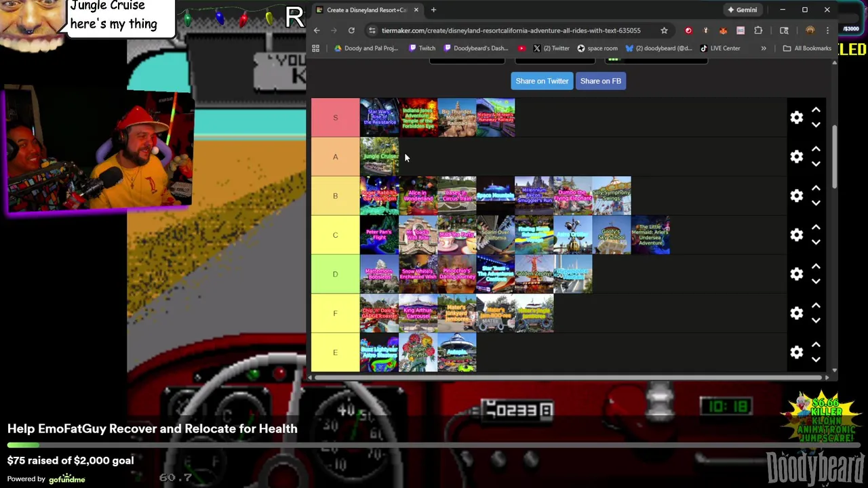Select the B tier label
The width and height of the screenshot is (868, 488).
click(335, 196)
